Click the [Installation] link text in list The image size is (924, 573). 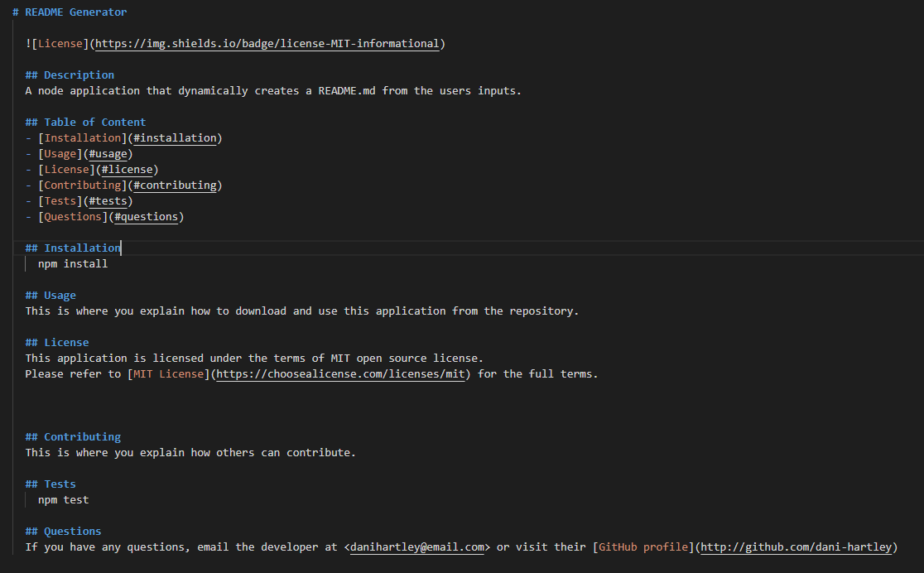83,138
